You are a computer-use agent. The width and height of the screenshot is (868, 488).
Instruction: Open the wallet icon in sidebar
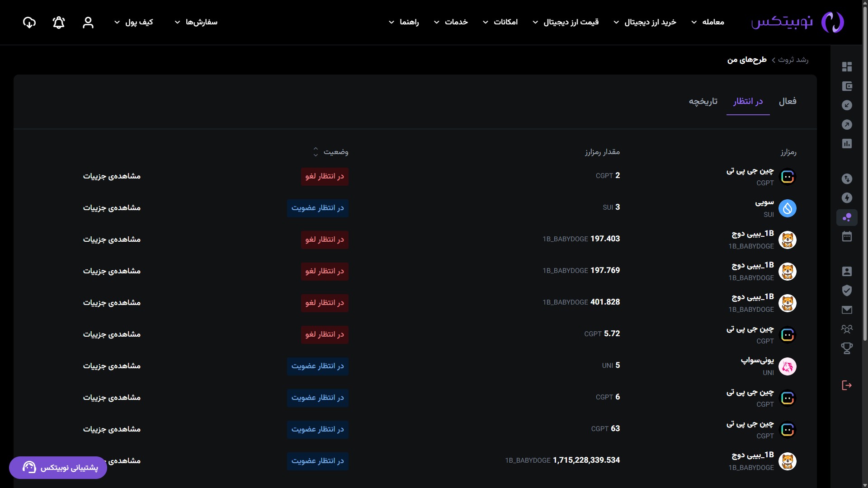point(847,86)
